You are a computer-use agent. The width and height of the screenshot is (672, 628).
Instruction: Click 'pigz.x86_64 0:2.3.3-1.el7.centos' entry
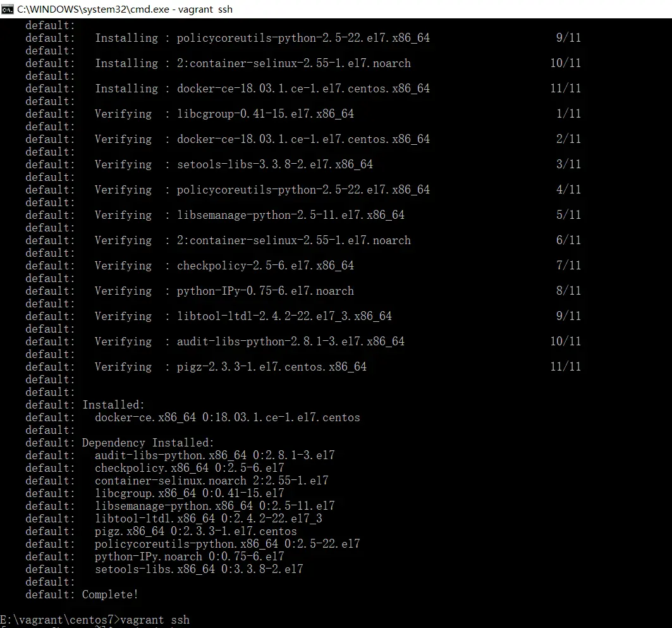click(x=196, y=531)
